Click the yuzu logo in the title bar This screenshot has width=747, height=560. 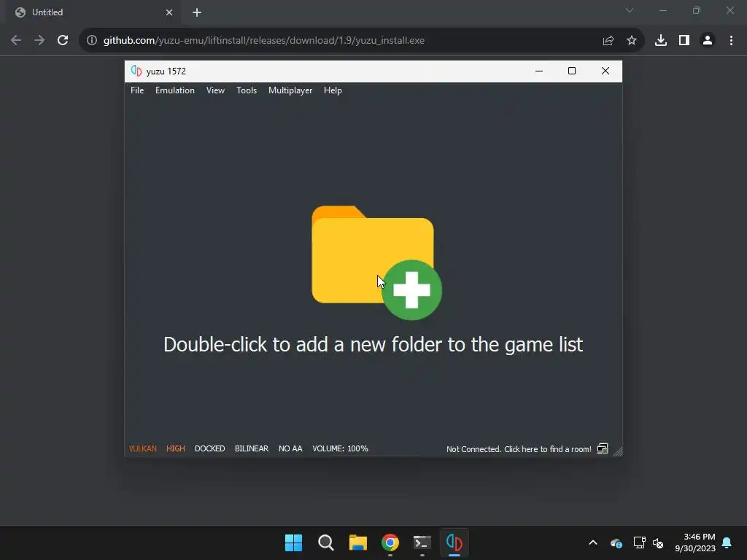[x=136, y=71]
